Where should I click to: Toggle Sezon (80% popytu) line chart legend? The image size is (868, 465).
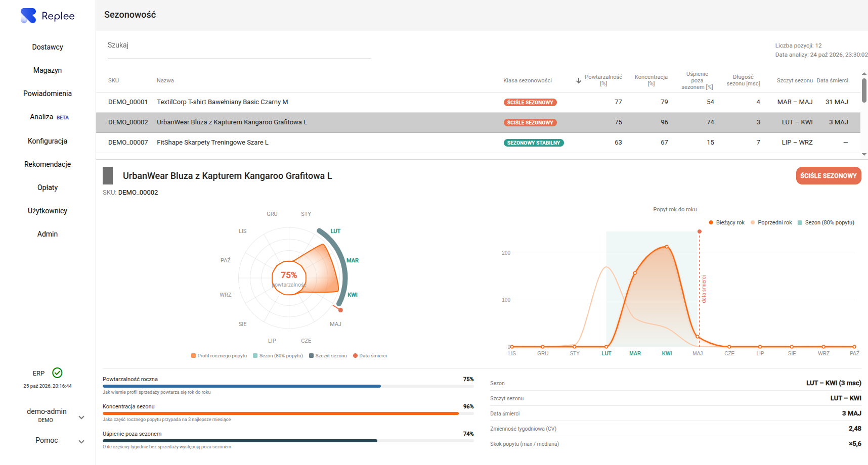826,222
